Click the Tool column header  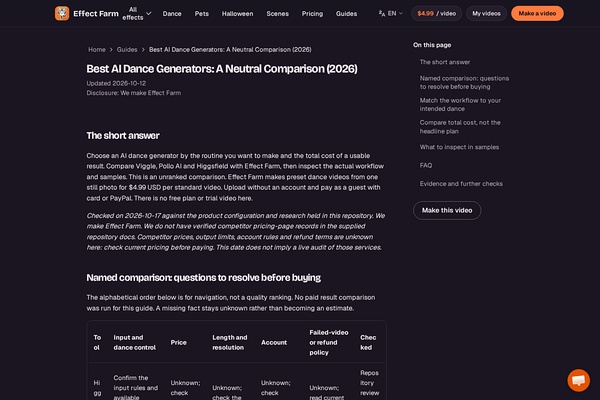pyautogui.click(x=97, y=342)
